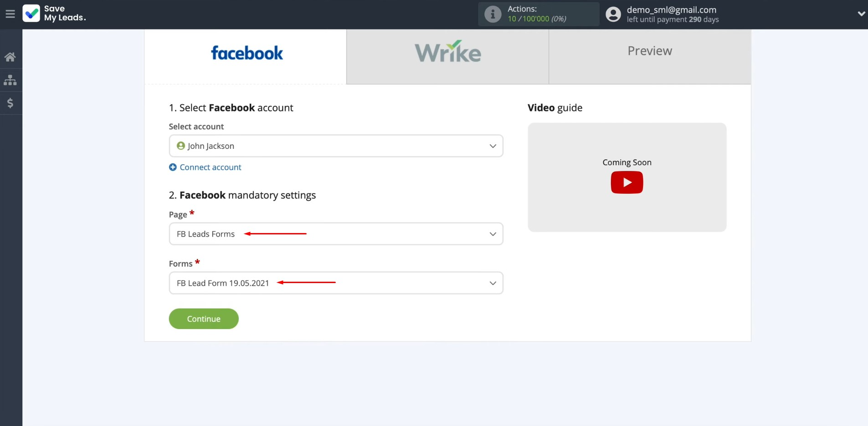Switch to the Preview tab
This screenshot has width=868, height=426.
click(x=650, y=51)
